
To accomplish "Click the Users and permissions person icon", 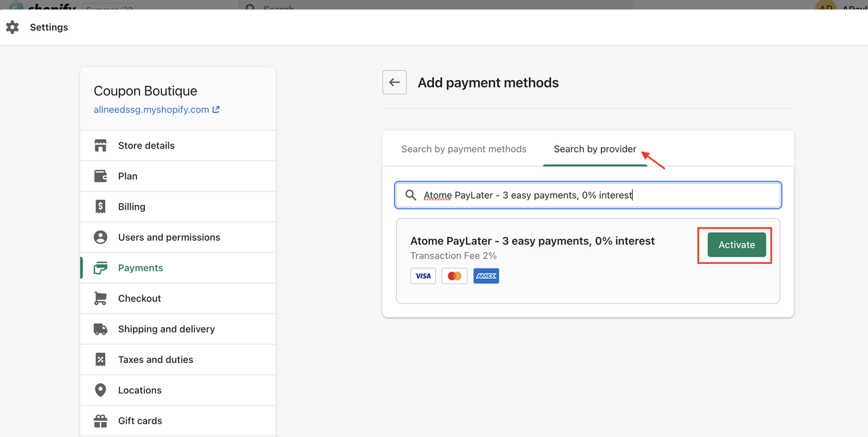I will [100, 237].
